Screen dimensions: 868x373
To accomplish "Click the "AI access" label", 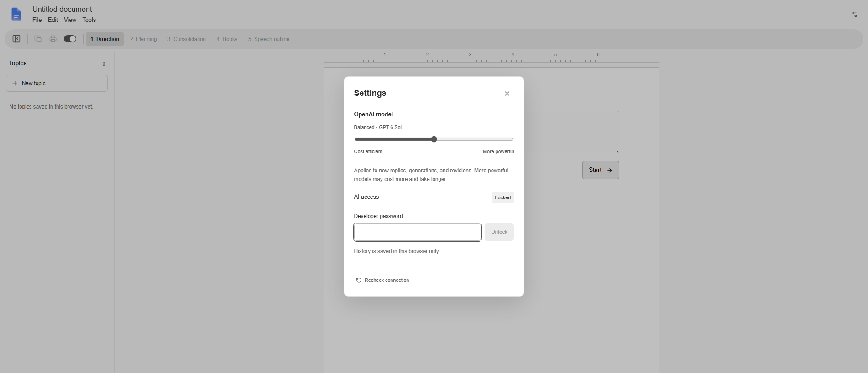I will [366, 197].
